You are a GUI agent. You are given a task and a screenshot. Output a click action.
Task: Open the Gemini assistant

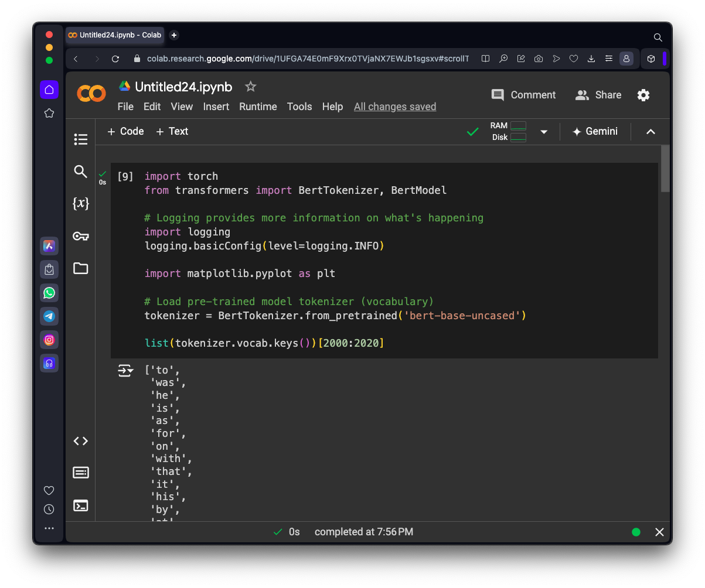pyautogui.click(x=595, y=131)
